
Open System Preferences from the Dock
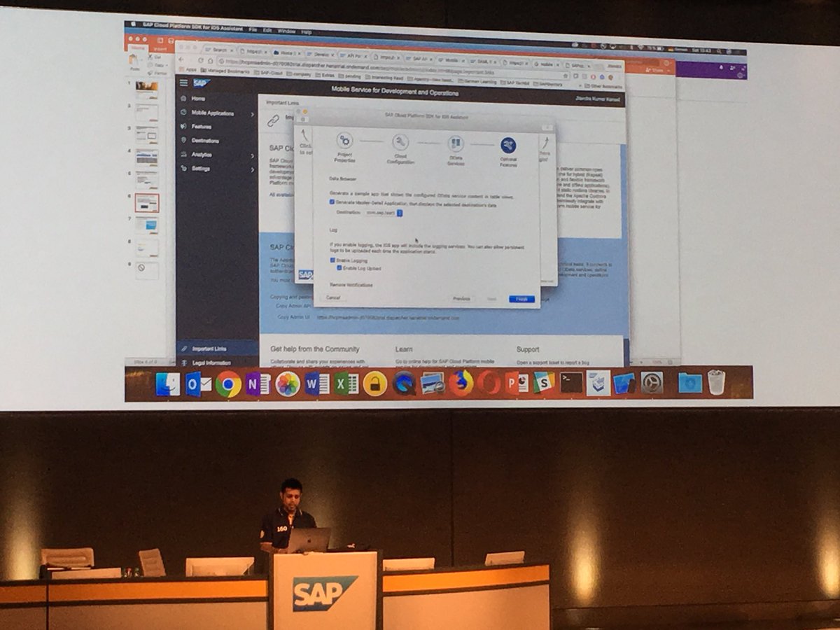[x=652, y=382]
